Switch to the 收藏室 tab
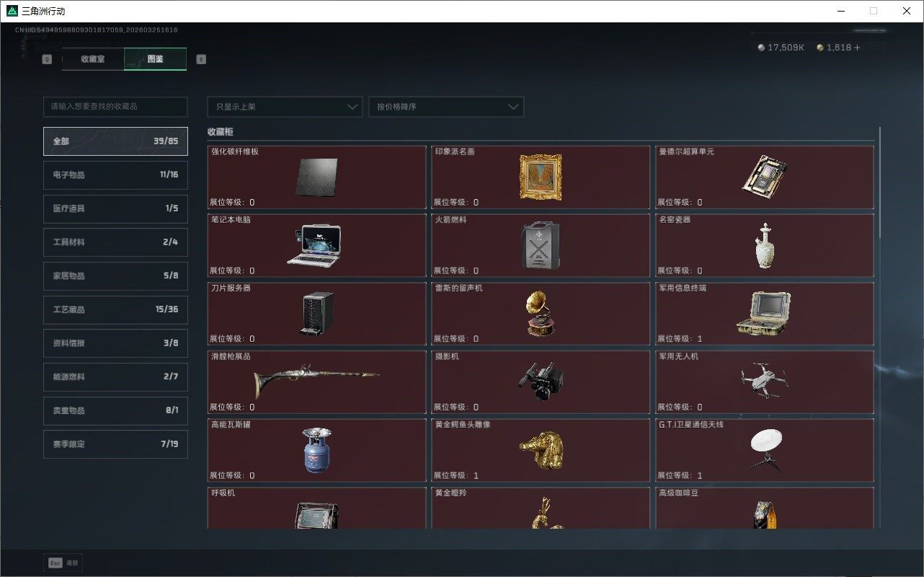924x577 pixels. coord(94,59)
